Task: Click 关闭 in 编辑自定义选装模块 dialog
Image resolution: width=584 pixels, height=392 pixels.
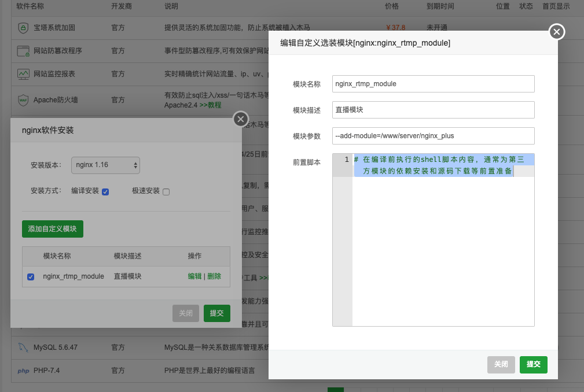Action: [501, 364]
